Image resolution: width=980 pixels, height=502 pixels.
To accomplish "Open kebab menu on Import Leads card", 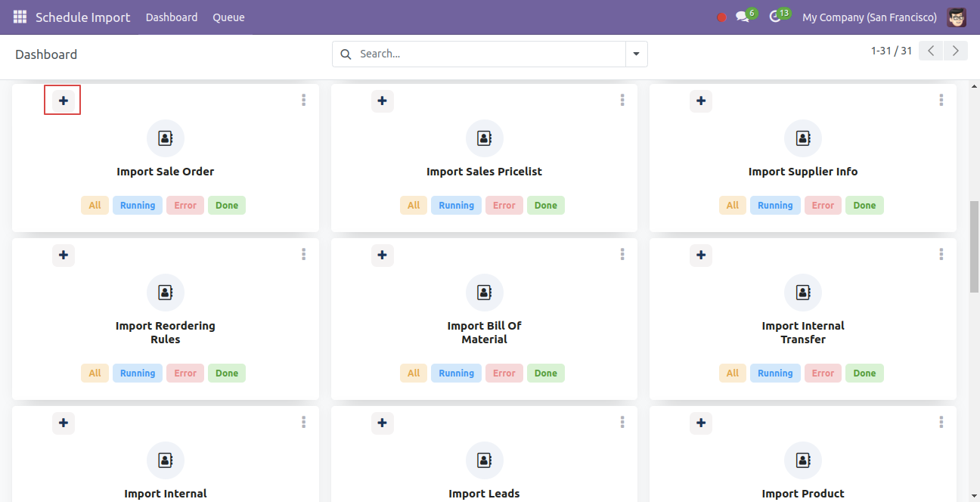I will point(622,422).
